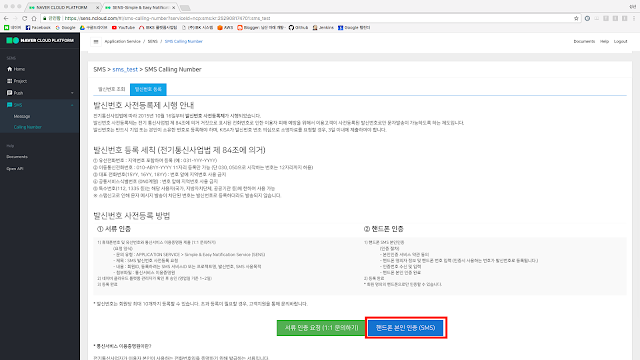Open the Facebook bookmark
The height and width of the screenshot is (360, 640).
38,28
